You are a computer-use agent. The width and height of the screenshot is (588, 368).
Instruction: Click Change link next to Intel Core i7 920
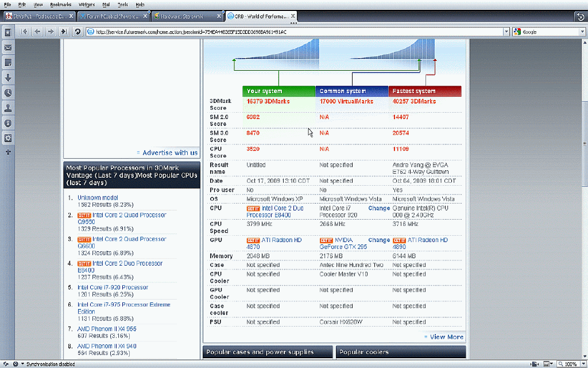click(x=379, y=208)
